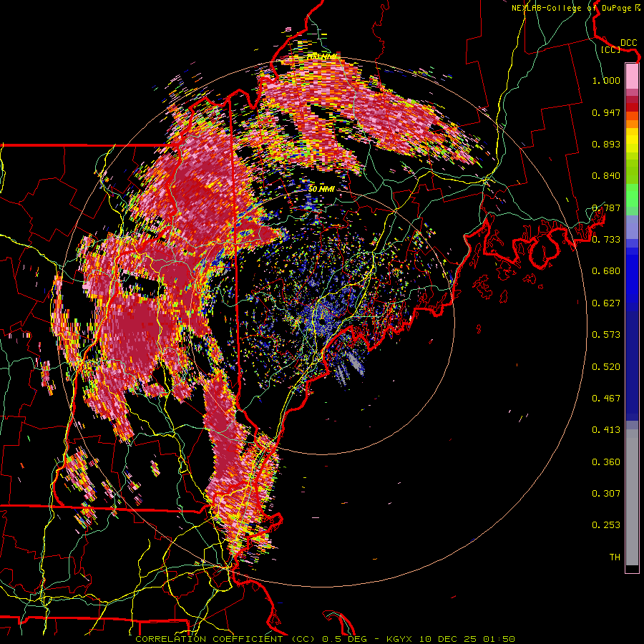Select the 0.573 scale value

(606, 335)
